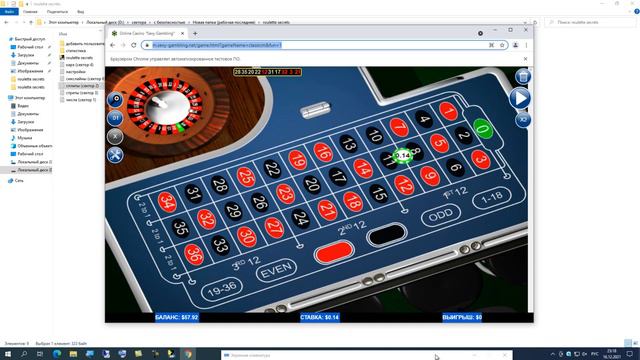Image resolution: width=640 pixels, height=360 pixels.
Task: Click the translate page icon in address bar
Action: click(491, 45)
